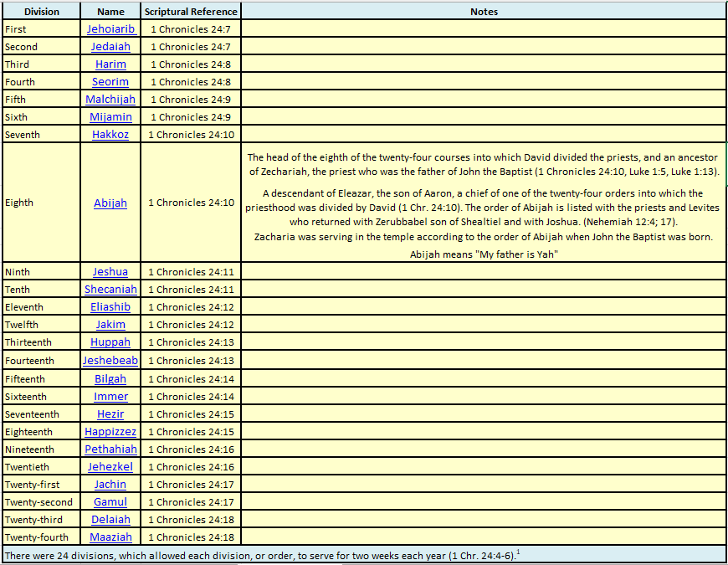Click the Abijah name link
This screenshot has height=565, width=728.
(x=110, y=203)
